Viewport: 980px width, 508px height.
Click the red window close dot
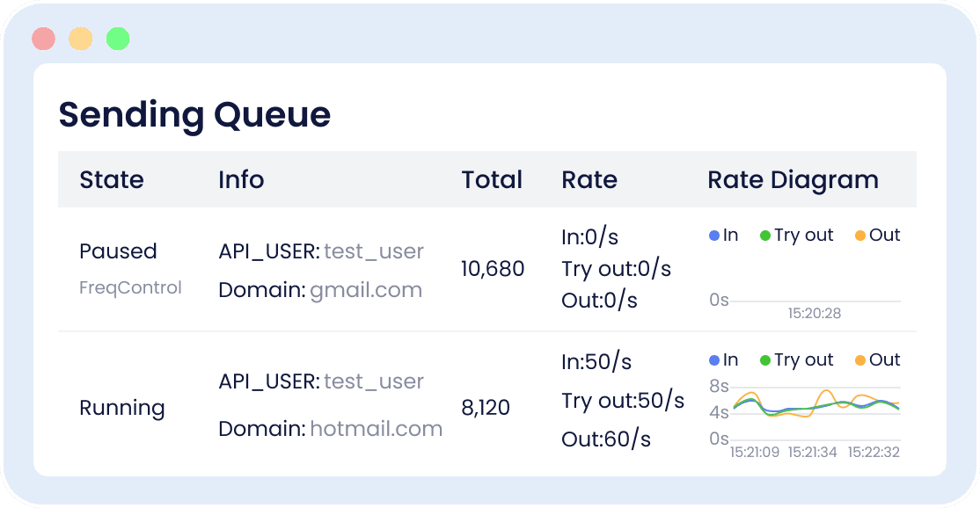click(44, 39)
